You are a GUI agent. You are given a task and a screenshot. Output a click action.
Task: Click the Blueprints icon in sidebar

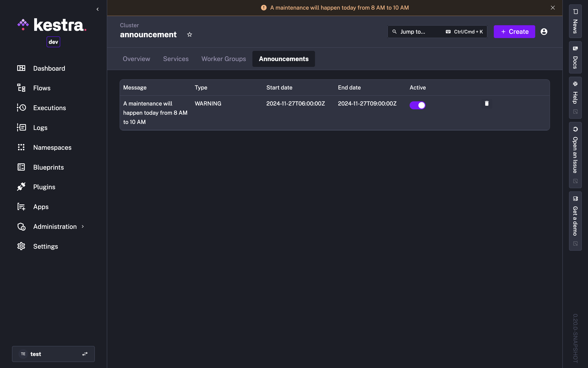point(22,167)
